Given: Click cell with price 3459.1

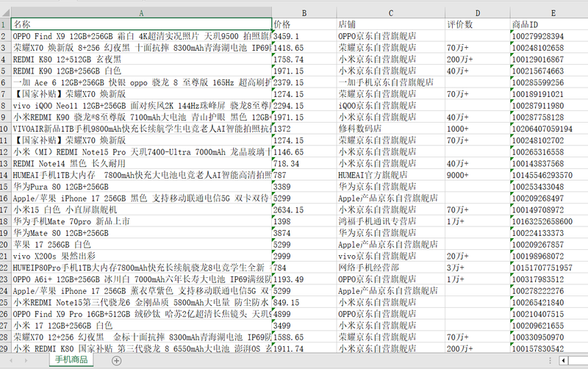Looking at the screenshot, I should click(x=304, y=36).
